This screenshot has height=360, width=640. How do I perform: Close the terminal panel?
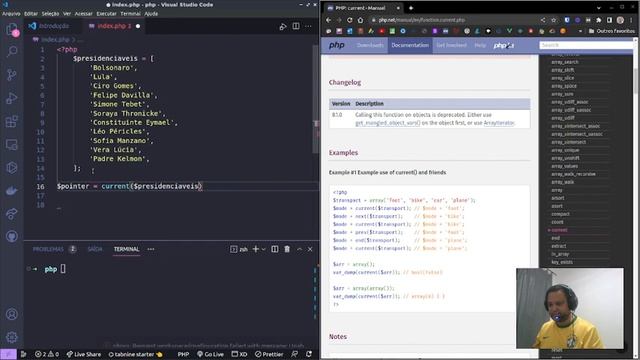(x=310, y=249)
